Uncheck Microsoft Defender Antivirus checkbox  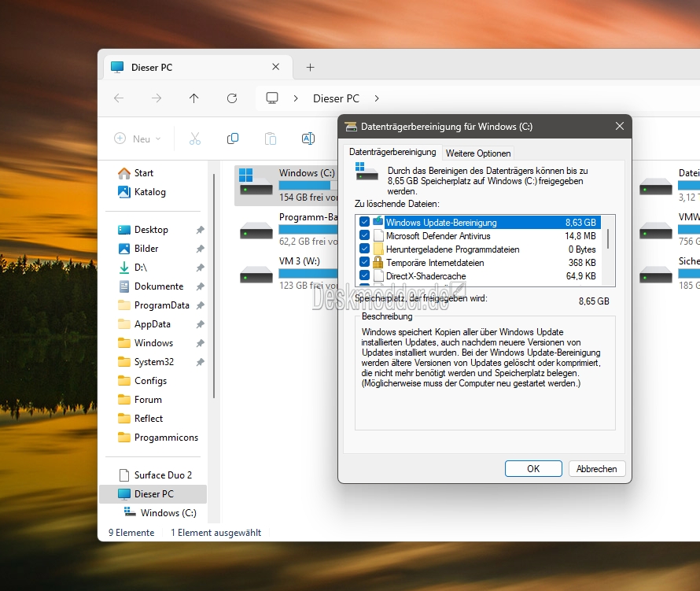click(x=364, y=235)
